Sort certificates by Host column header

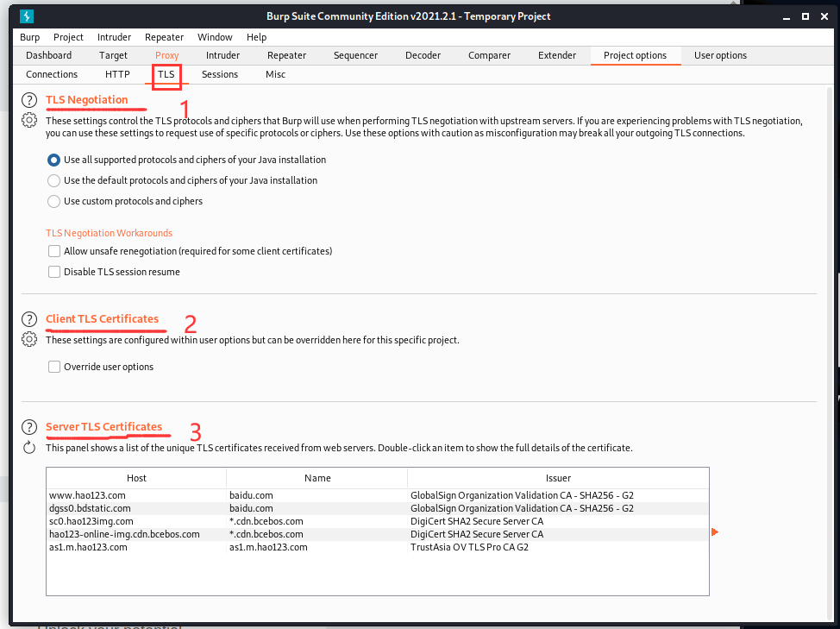(136, 478)
